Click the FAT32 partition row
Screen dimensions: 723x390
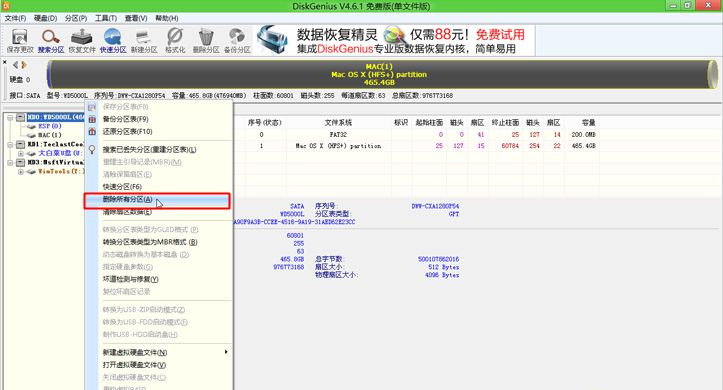(x=415, y=135)
